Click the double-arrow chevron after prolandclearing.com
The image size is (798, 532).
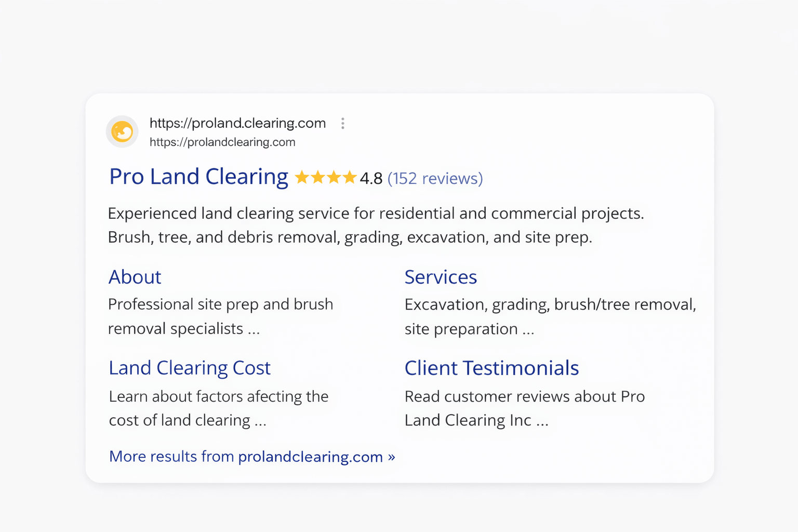tap(392, 457)
